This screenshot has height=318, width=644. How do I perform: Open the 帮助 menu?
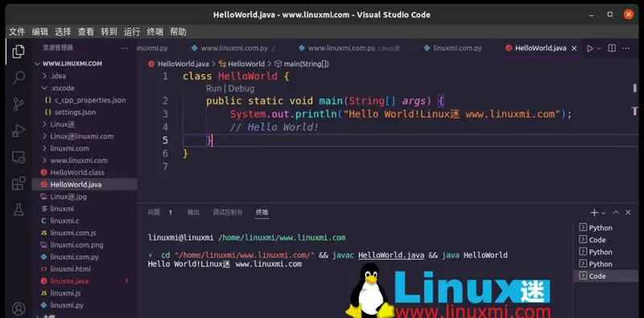(x=178, y=31)
